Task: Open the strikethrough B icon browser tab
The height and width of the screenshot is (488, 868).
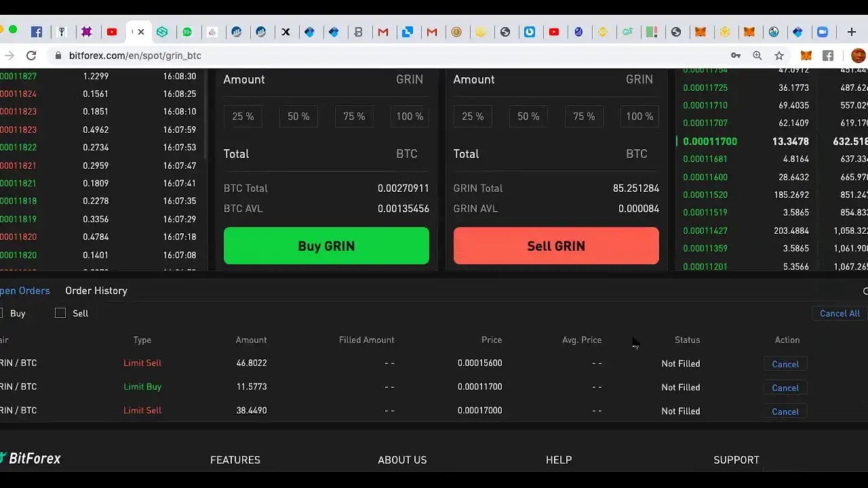Action: pyautogui.click(x=359, y=32)
